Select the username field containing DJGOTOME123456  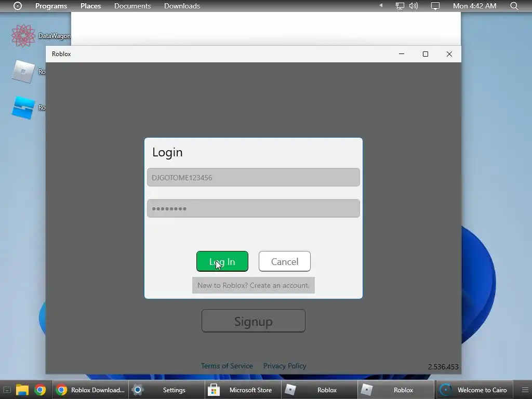click(254, 177)
